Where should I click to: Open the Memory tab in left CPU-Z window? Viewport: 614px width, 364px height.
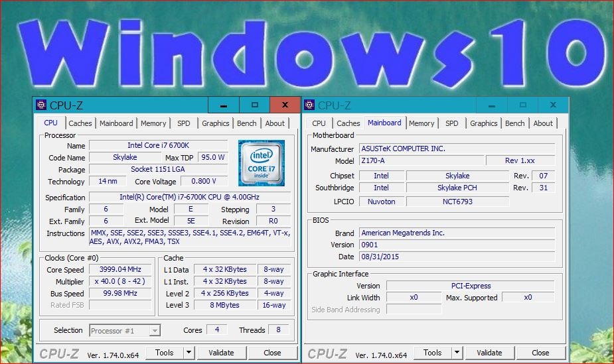click(153, 123)
